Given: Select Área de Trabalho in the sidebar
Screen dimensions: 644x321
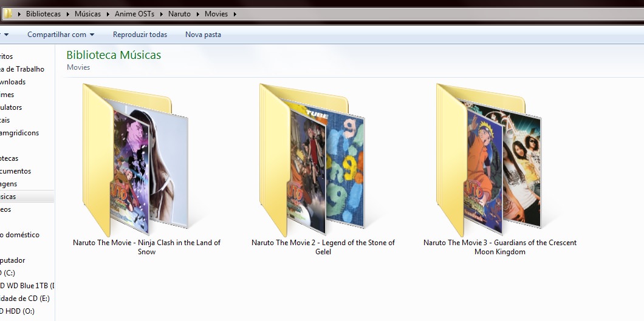Looking at the screenshot, I should 22,69.
